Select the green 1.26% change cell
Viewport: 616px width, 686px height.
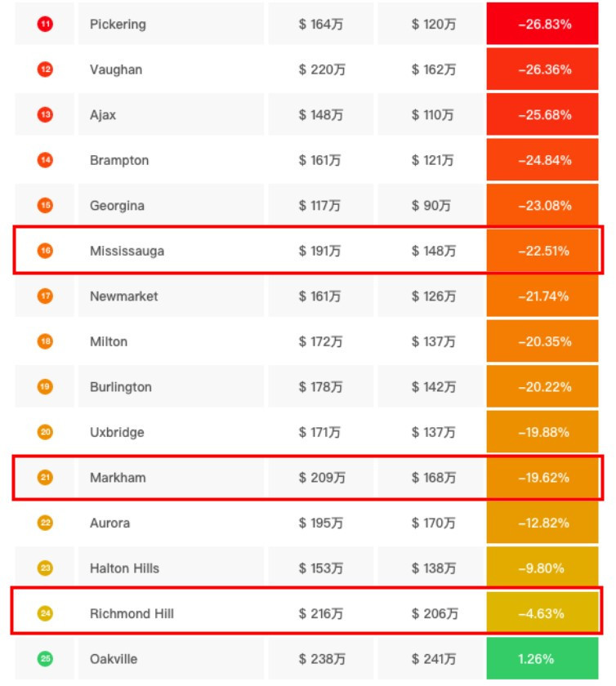(544, 658)
